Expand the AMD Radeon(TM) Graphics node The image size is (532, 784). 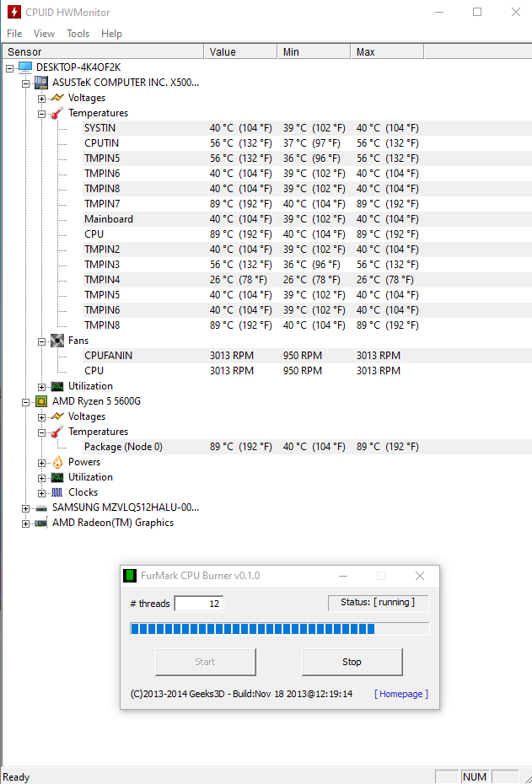(x=25, y=524)
